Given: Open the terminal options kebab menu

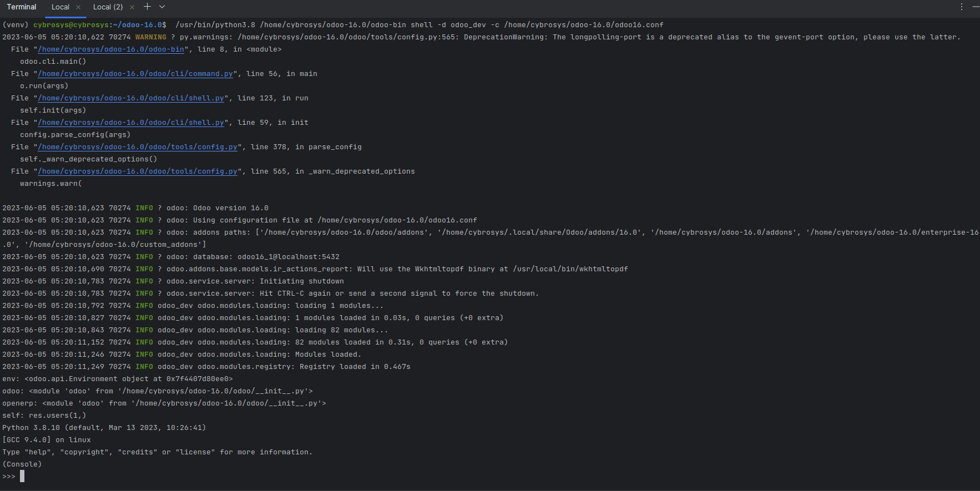Looking at the screenshot, I should (x=962, y=7).
